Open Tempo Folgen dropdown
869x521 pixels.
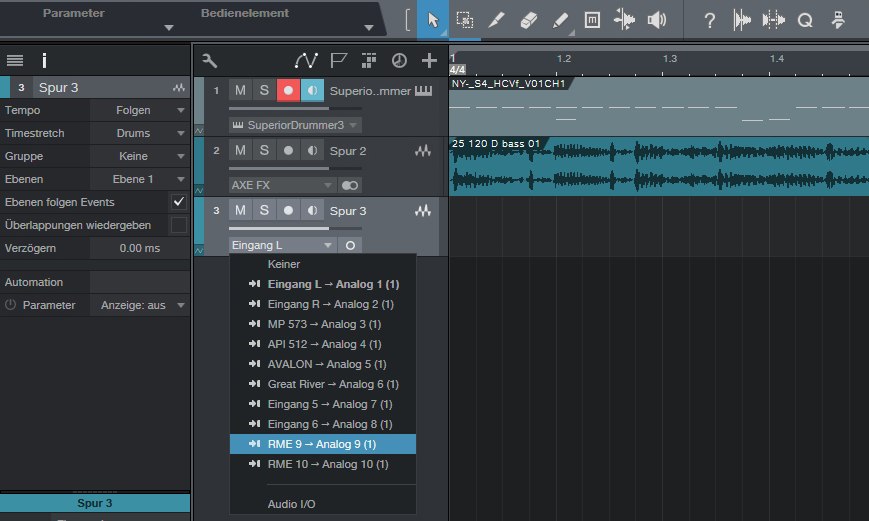[x=140, y=110]
